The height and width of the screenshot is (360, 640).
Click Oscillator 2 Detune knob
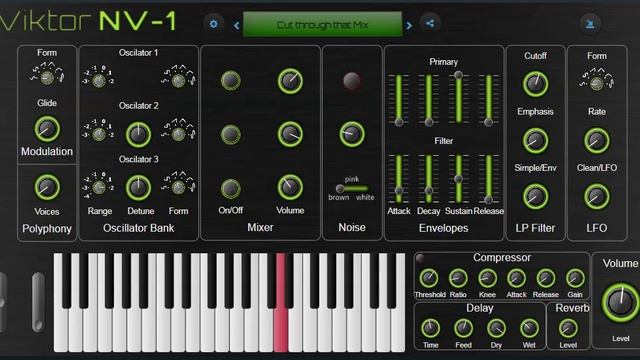click(x=138, y=134)
